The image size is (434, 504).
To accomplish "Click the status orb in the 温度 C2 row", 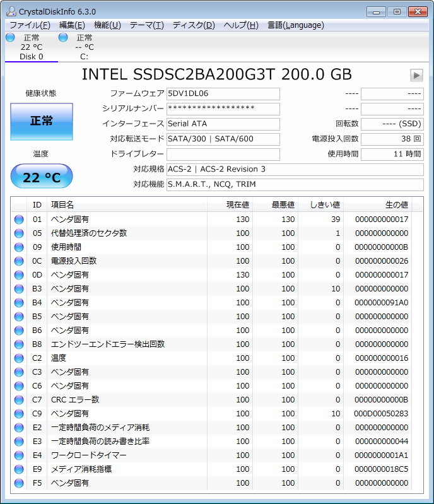I will click(x=19, y=358).
